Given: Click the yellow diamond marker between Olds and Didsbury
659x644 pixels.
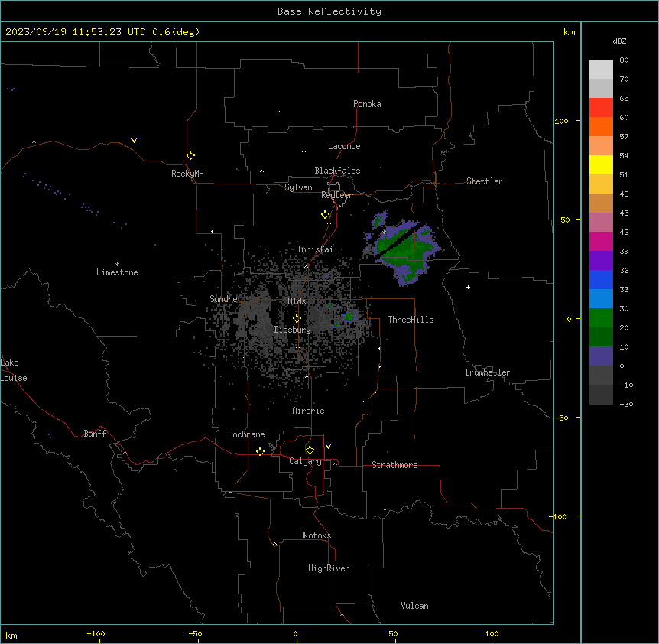Looking at the screenshot, I should tap(297, 319).
